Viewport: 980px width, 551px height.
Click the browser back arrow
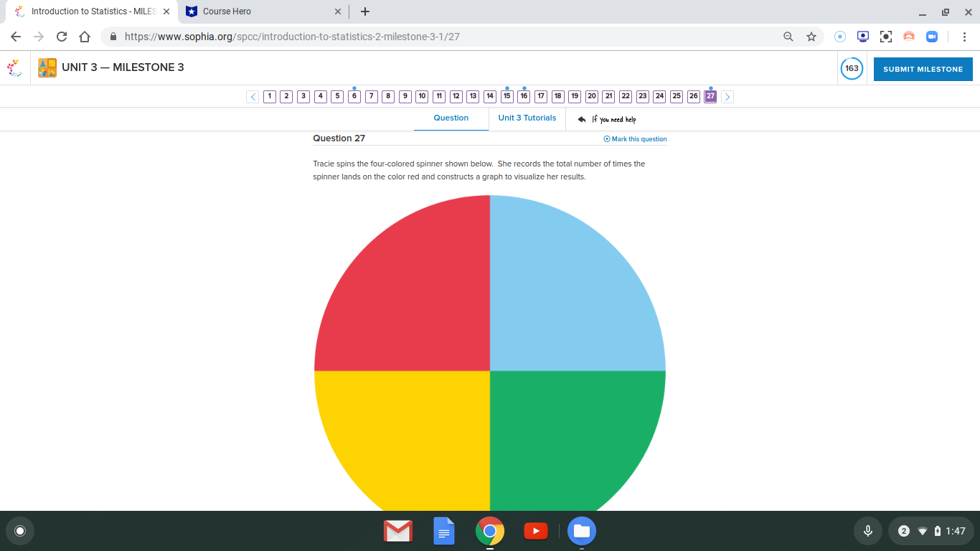point(17,37)
